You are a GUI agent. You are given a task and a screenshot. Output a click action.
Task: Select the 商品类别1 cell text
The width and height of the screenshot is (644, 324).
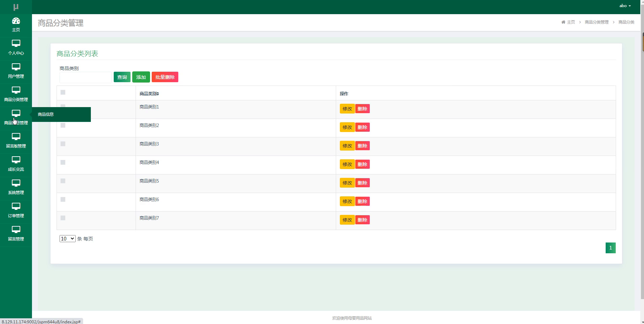coord(149,107)
